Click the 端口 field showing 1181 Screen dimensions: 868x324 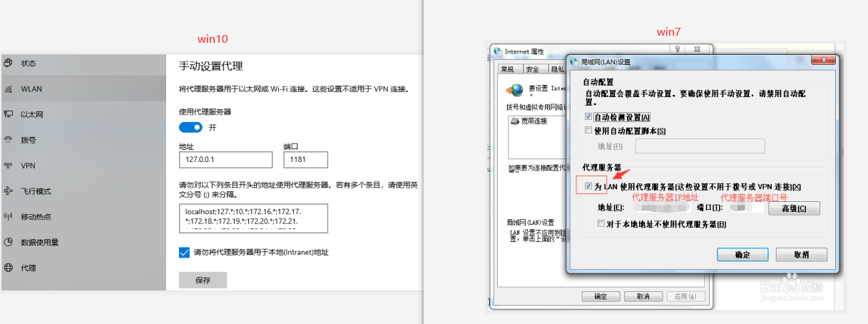(305, 160)
